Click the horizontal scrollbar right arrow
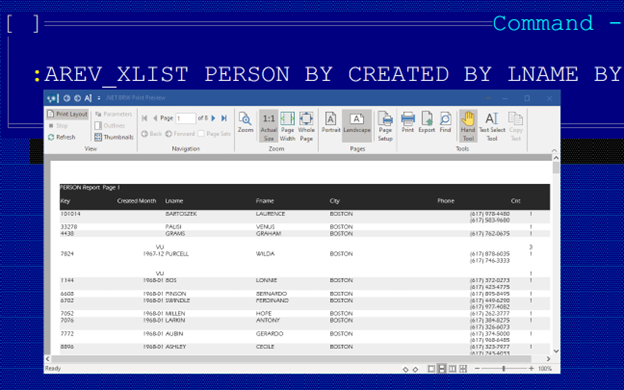The height and width of the screenshot is (390, 624). 548,359
